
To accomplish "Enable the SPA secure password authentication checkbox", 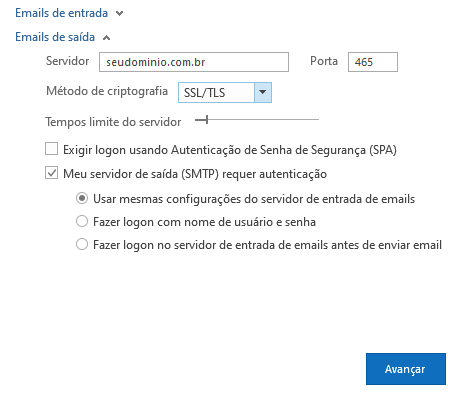I will [x=51, y=149].
